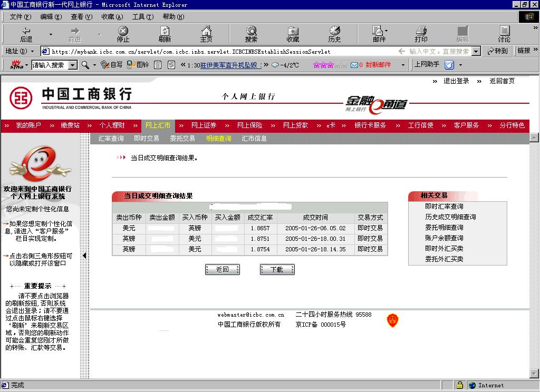Open the 收藏 (Favorites) menu
Viewport: 540px width, 392px height.
coord(112,16)
